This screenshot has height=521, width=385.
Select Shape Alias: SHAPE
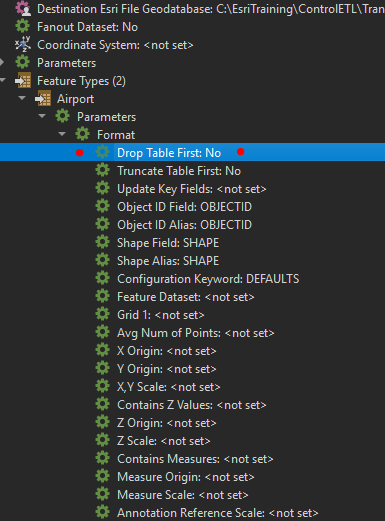coord(168,261)
